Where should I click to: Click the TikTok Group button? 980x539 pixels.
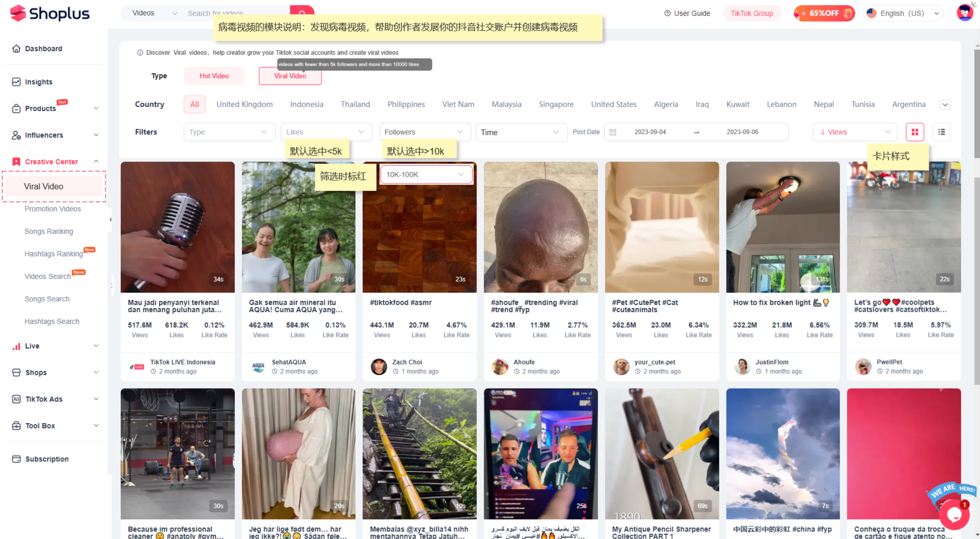[x=751, y=13]
